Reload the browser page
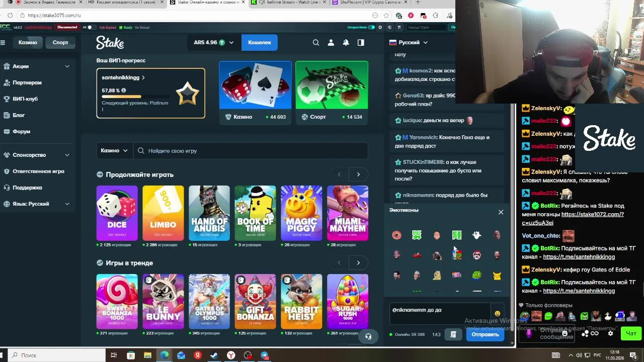This screenshot has width=644, height=362. tap(10, 16)
